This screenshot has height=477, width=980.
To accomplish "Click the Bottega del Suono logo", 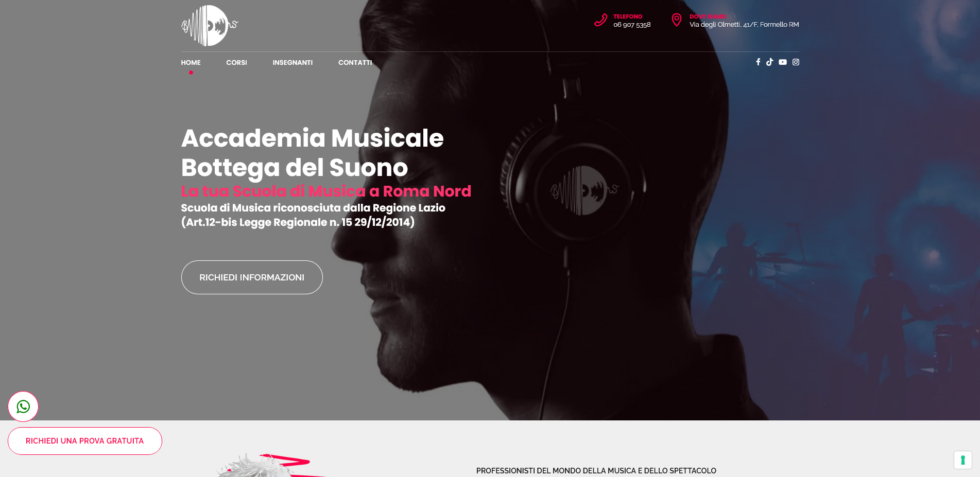I will pyautogui.click(x=210, y=26).
